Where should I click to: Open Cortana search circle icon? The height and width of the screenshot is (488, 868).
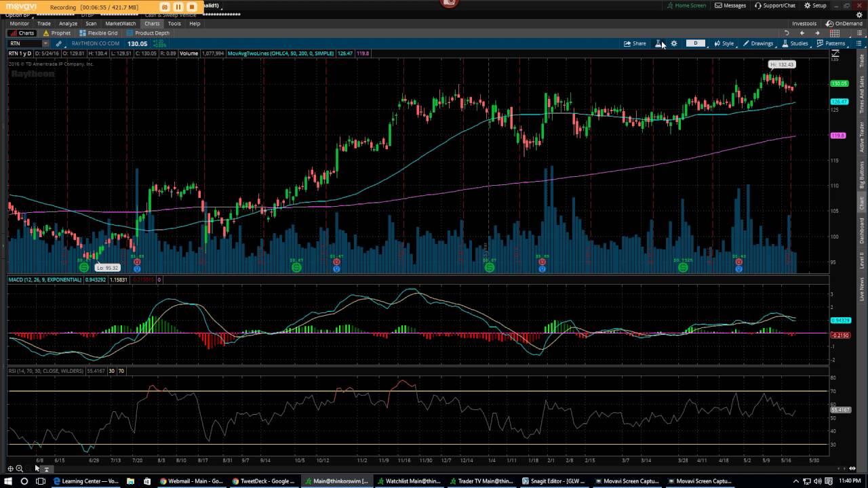coord(24,481)
